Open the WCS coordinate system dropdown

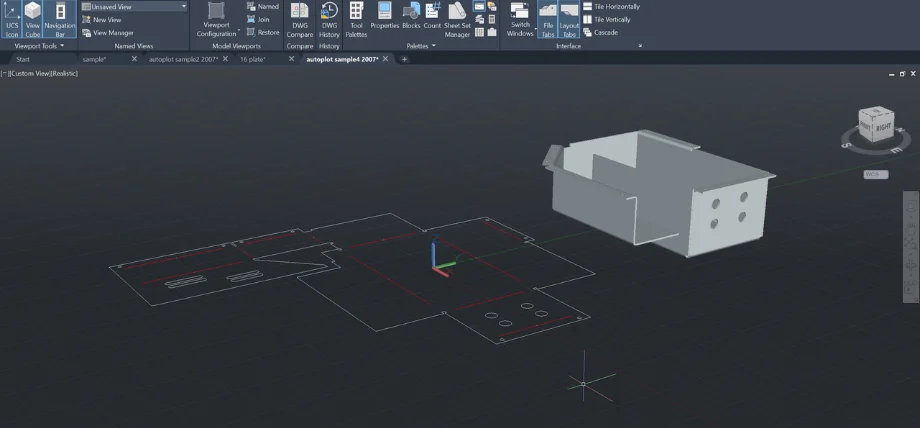(x=876, y=174)
